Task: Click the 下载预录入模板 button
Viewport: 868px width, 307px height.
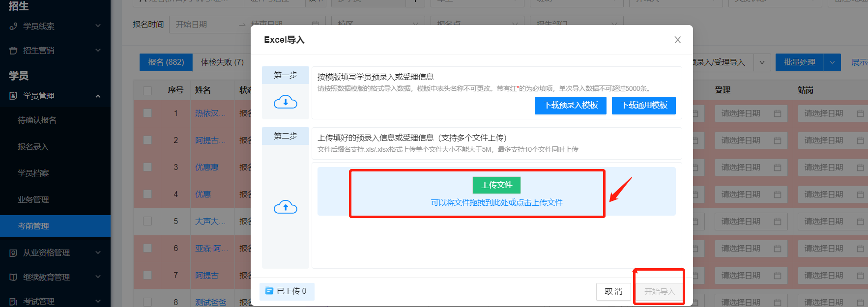Action: [x=571, y=105]
